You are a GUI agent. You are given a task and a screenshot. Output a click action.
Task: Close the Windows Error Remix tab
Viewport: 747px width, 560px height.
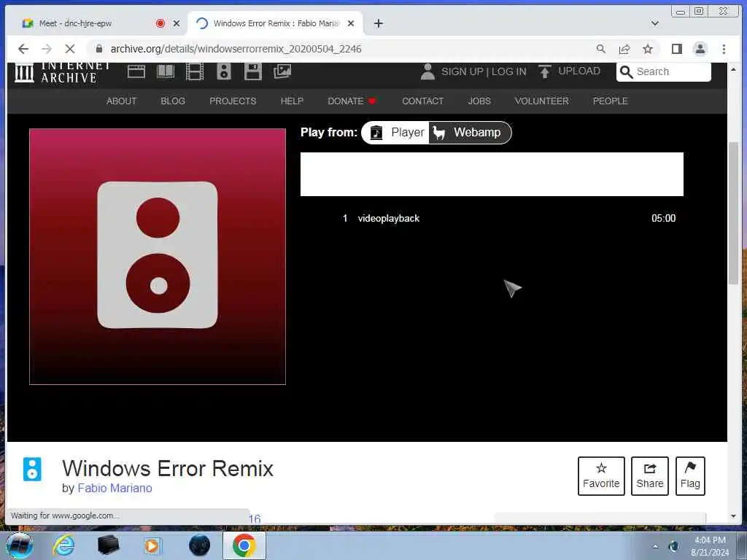[351, 23]
